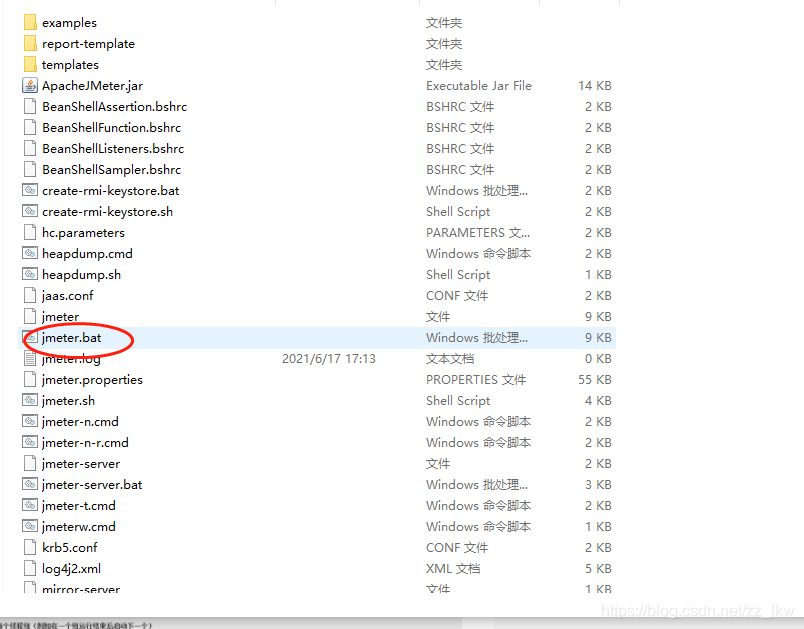This screenshot has width=804, height=629.
Task: Select heapdump.cmd file name
Action: coord(87,254)
